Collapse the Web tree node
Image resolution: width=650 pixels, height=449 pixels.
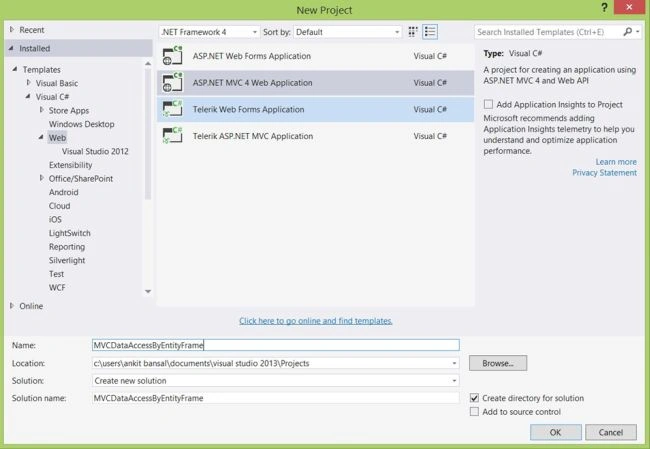coord(41,137)
